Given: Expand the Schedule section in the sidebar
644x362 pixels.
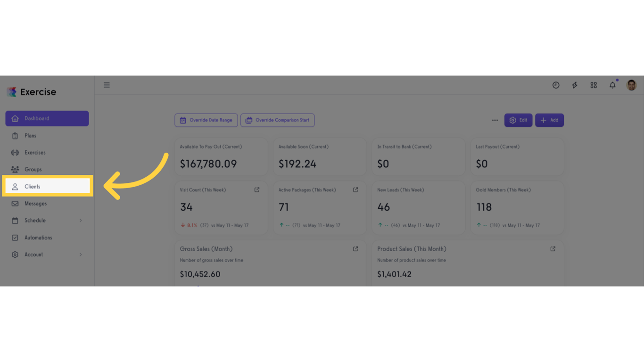Looking at the screenshot, I should (47, 220).
